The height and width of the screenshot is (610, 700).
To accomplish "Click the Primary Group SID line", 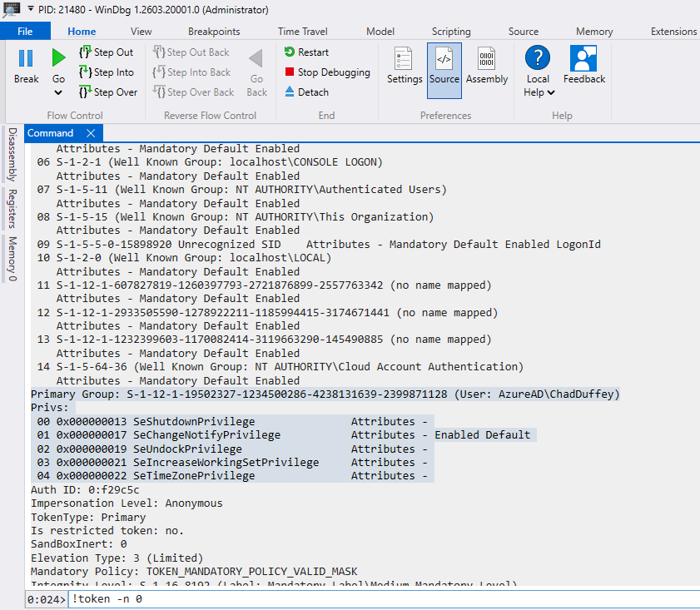I will [325, 394].
